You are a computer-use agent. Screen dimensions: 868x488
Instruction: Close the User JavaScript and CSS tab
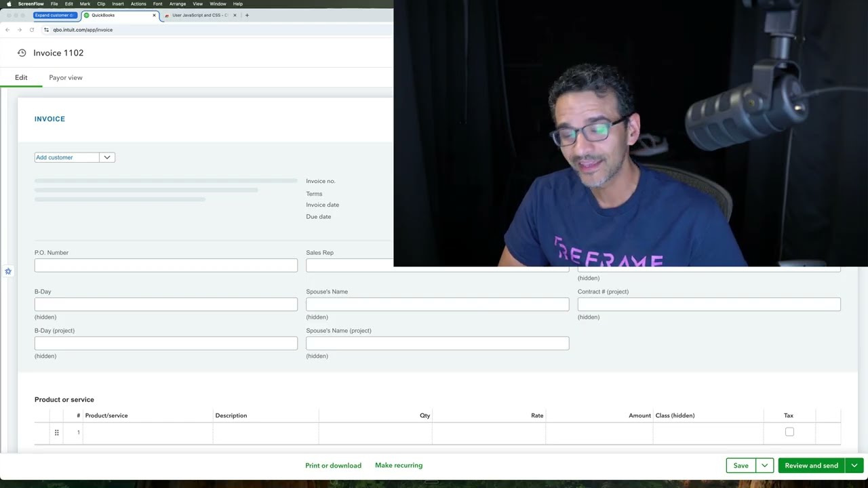(235, 15)
